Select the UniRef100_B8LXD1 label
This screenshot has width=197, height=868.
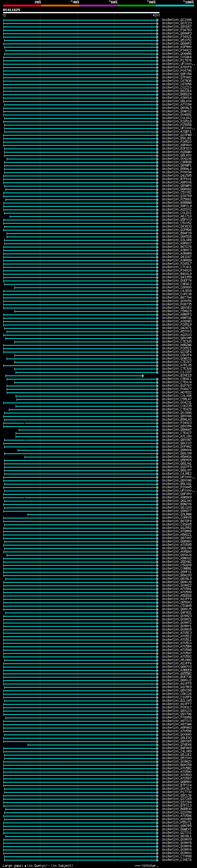coord(177,484)
